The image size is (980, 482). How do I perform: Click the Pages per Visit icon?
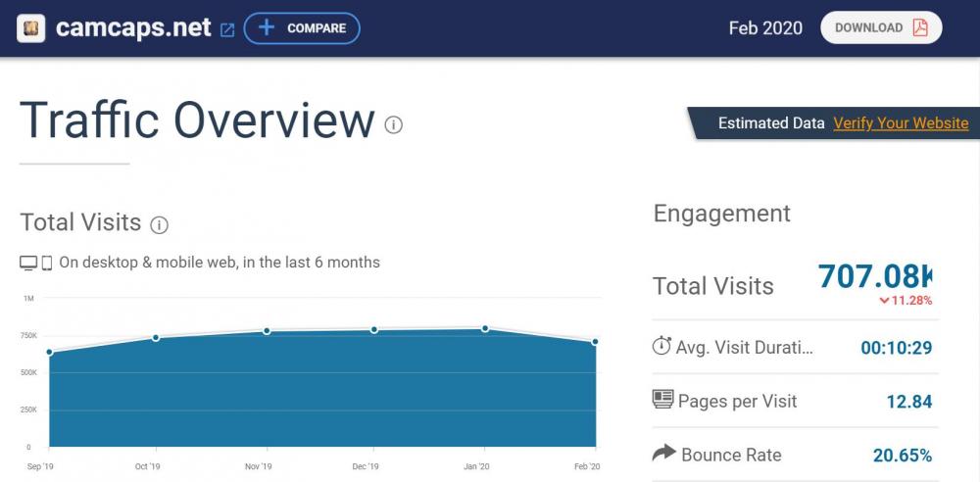[662, 400]
